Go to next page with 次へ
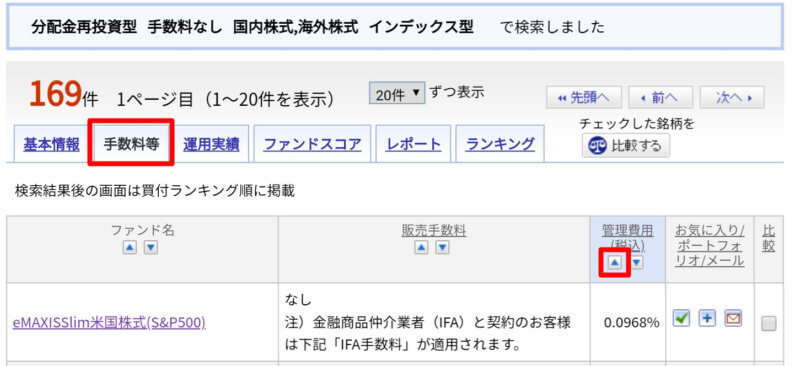Viewport: 800px width, 366px height. click(x=732, y=97)
